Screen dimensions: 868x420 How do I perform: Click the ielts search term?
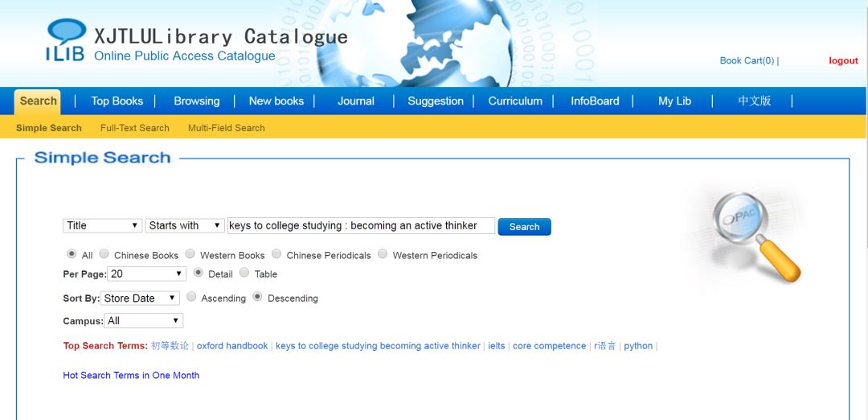[x=497, y=346]
